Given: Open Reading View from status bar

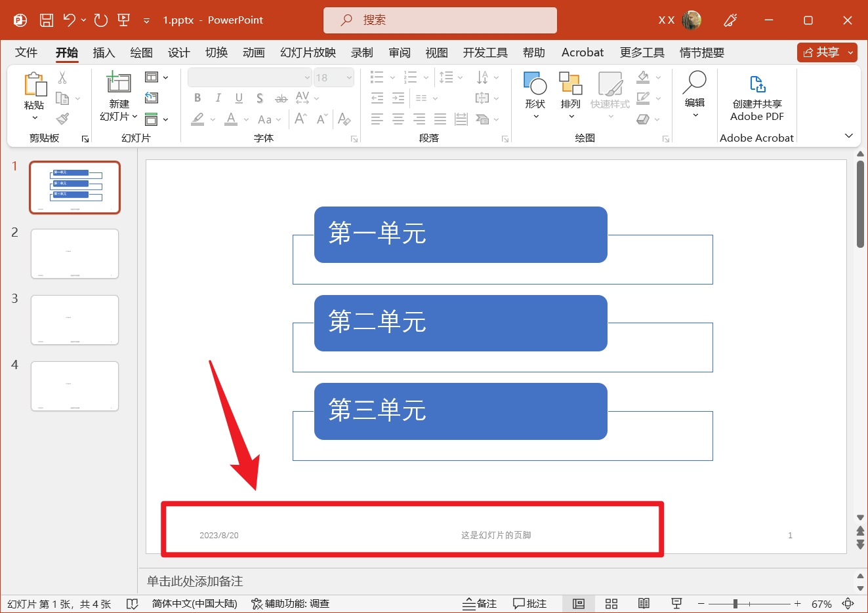Looking at the screenshot, I should pyautogui.click(x=644, y=604).
